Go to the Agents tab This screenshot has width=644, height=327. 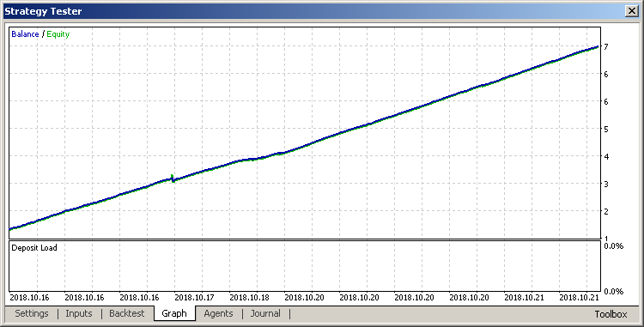[x=218, y=313]
